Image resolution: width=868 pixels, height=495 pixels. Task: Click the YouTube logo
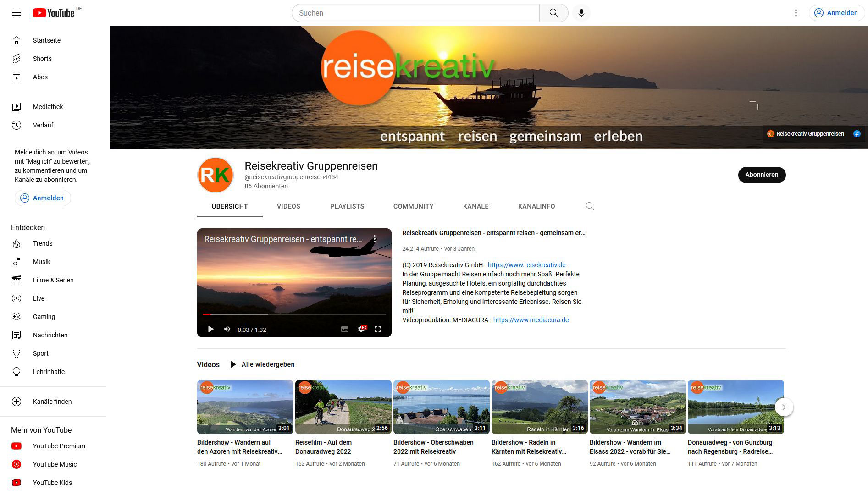(x=54, y=13)
